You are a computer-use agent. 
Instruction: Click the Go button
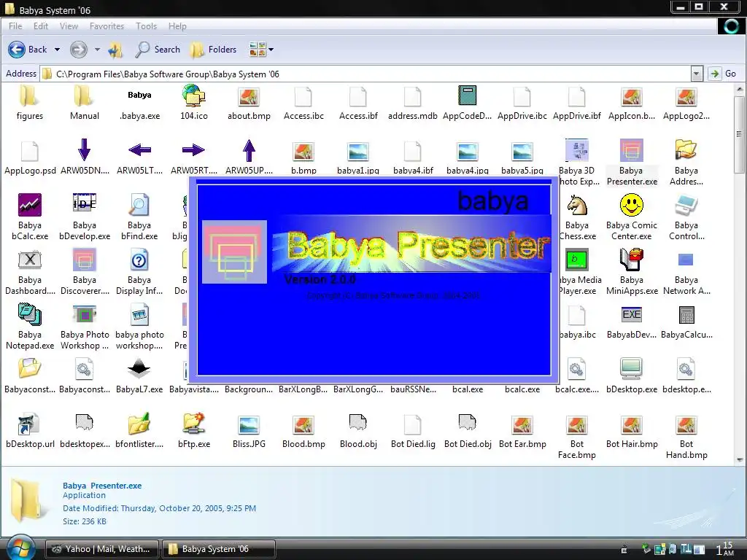point(724,74)
